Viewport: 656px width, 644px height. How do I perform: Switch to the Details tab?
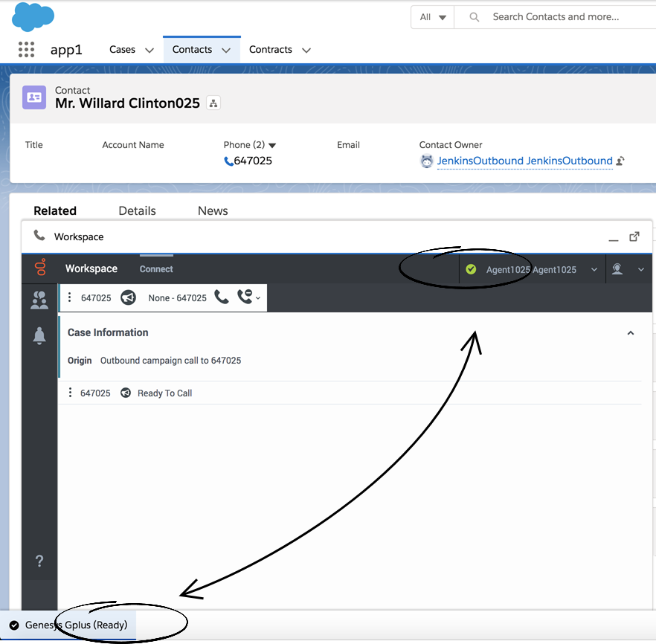137,210
